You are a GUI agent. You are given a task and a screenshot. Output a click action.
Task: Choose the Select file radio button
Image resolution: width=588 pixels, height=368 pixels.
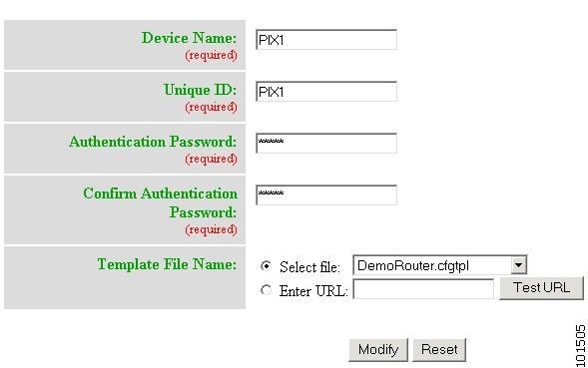pyautogui.click(x=266, y=266)
